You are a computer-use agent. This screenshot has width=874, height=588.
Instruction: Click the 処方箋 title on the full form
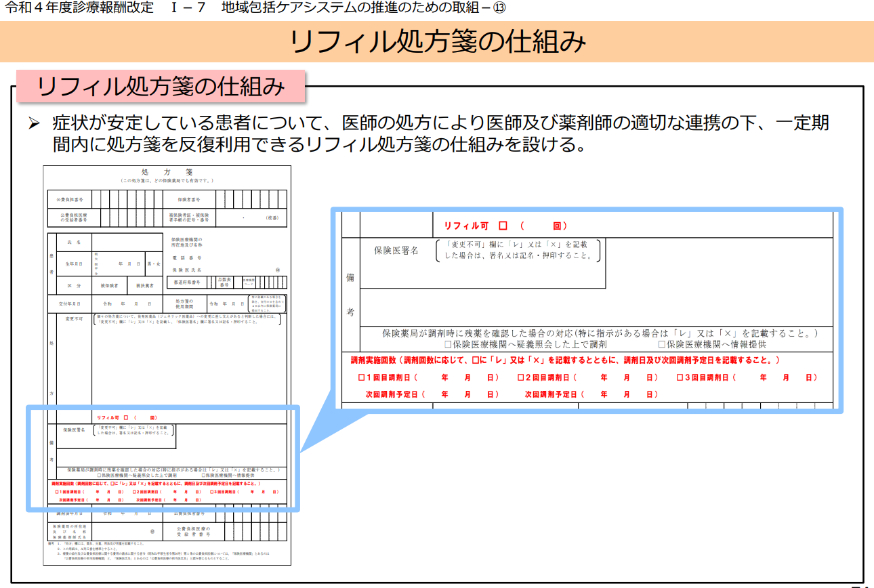tap(167, 172)
